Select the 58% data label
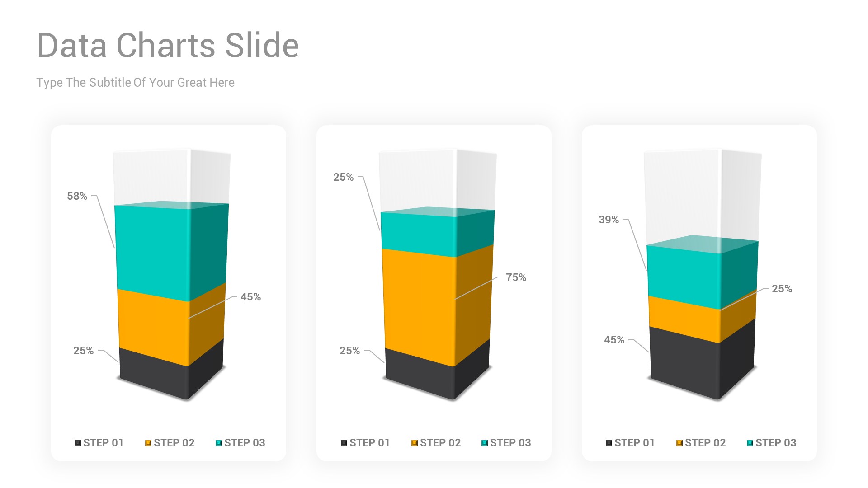The height and width of the screenshot is (488, 868). point(77,196)
